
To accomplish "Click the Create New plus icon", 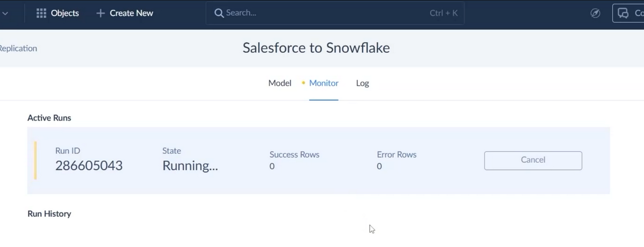I will 101,13.
